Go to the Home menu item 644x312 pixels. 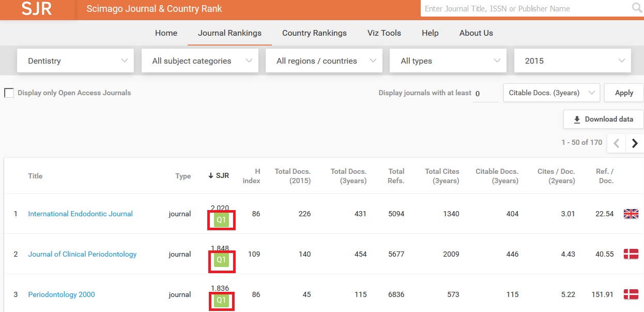click(x=166, y=33)
